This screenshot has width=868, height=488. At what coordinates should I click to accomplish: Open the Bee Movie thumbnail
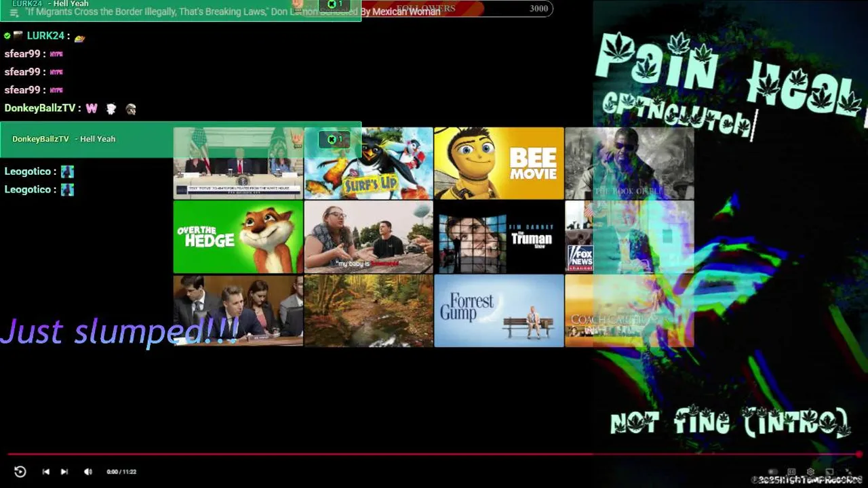coord(499,163)
